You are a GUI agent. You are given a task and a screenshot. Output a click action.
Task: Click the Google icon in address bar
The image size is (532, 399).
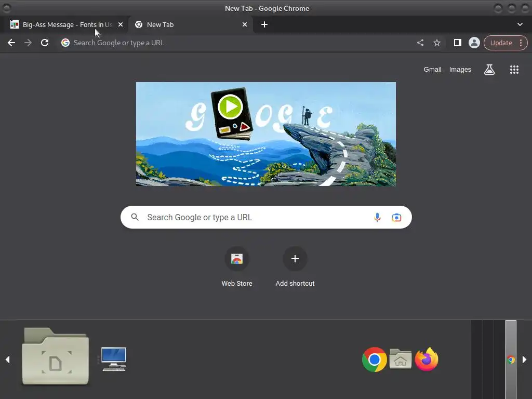[65, 43]
